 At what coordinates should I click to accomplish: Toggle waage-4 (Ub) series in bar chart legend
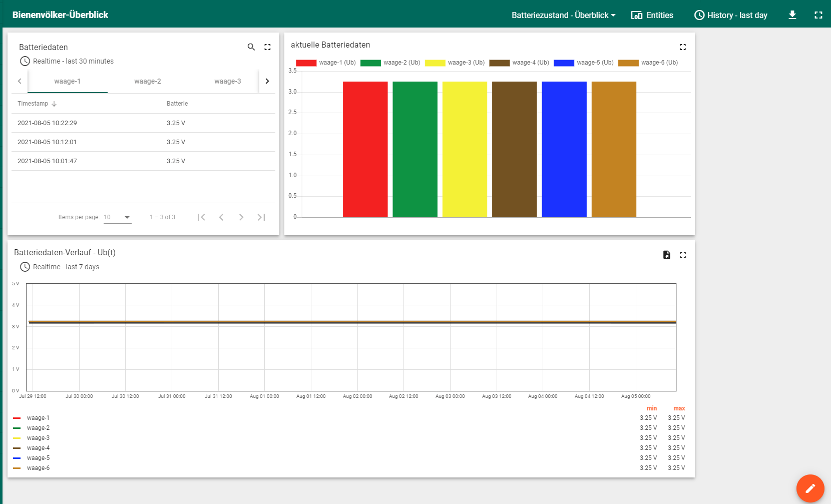519,63
